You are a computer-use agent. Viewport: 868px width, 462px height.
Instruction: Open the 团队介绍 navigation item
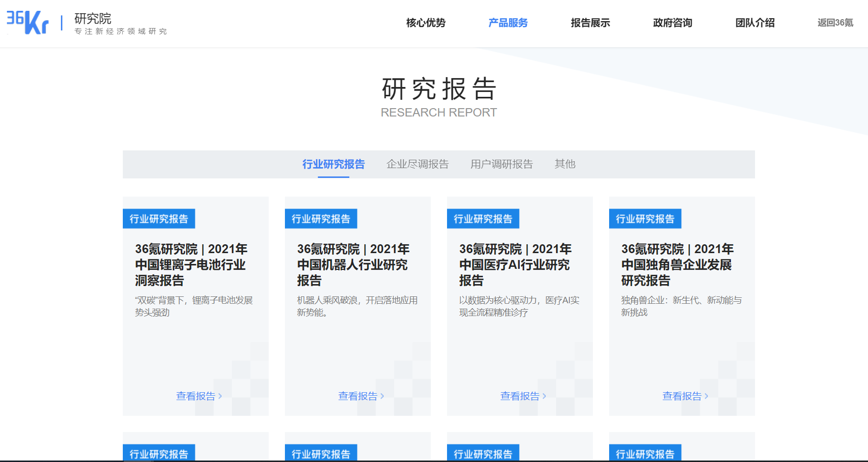(755, 23)
